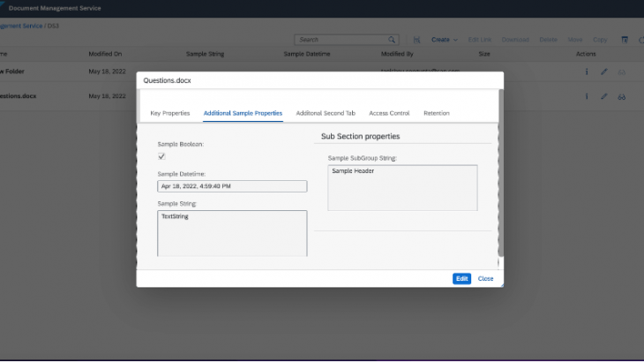This screenshot has width=644, height=362.
Task: Close the Questions.docx dialog
Action: coord(485,279)
